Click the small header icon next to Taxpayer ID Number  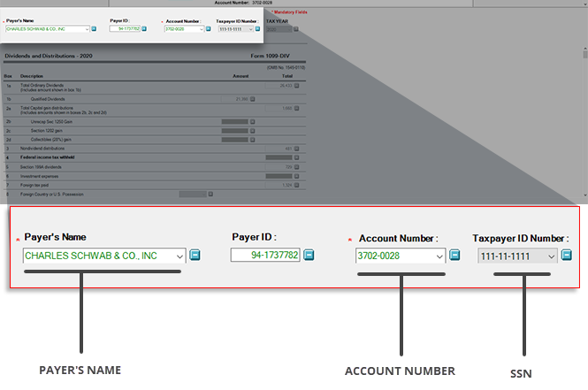(257, 29)
